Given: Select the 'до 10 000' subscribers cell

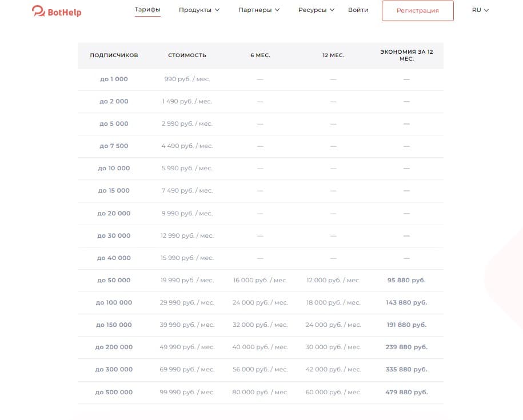Looking at the screenshot, I should (x=114, y=169).
